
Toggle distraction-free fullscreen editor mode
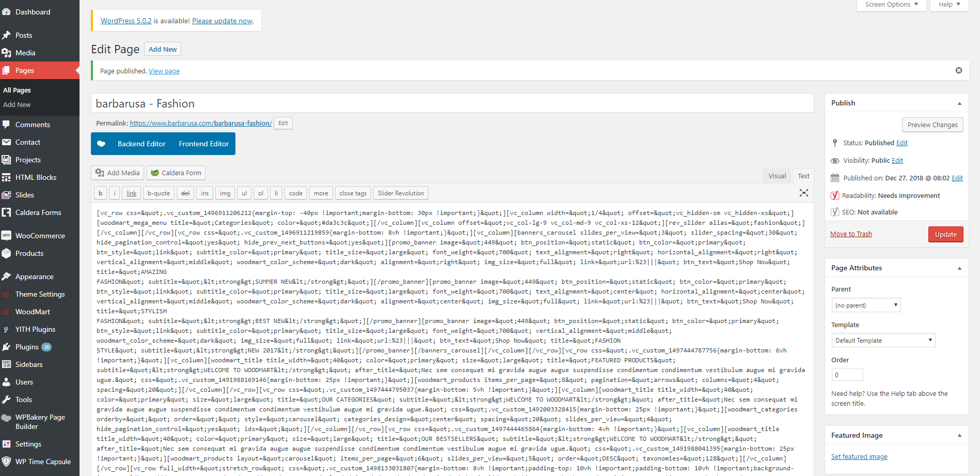804,193
